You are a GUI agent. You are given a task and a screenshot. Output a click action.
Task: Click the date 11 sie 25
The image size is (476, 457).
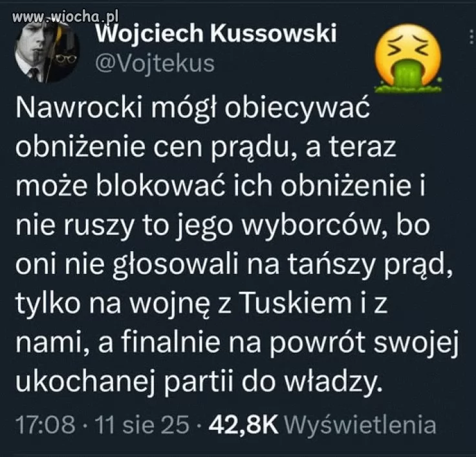point(142,424)
